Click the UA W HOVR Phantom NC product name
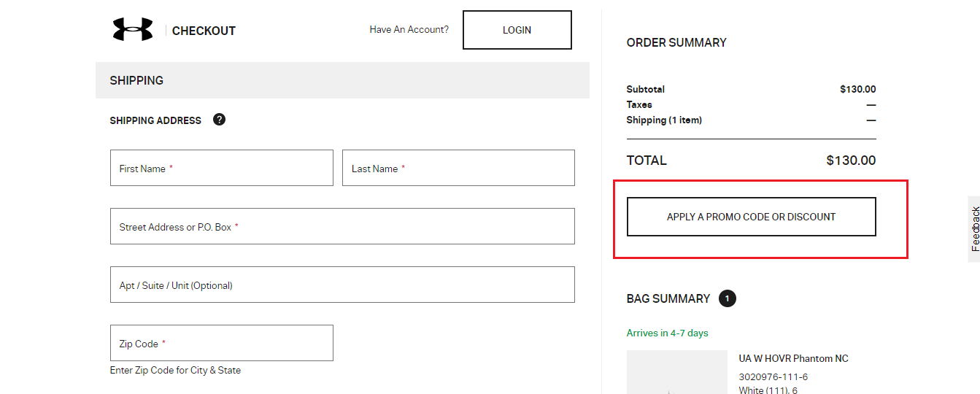Image resolution: width=980 pixels, height=394 pixels. (x=794, y=358)
